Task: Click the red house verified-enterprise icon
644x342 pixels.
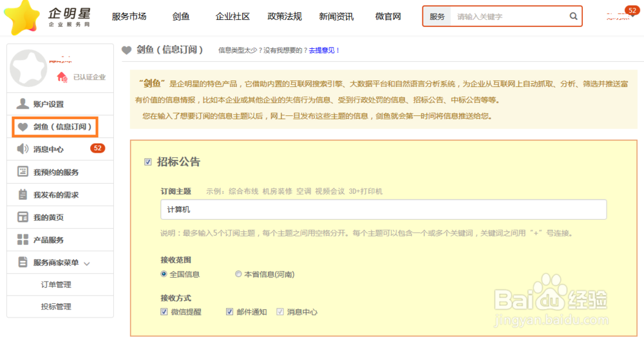Action: [62, 77]
